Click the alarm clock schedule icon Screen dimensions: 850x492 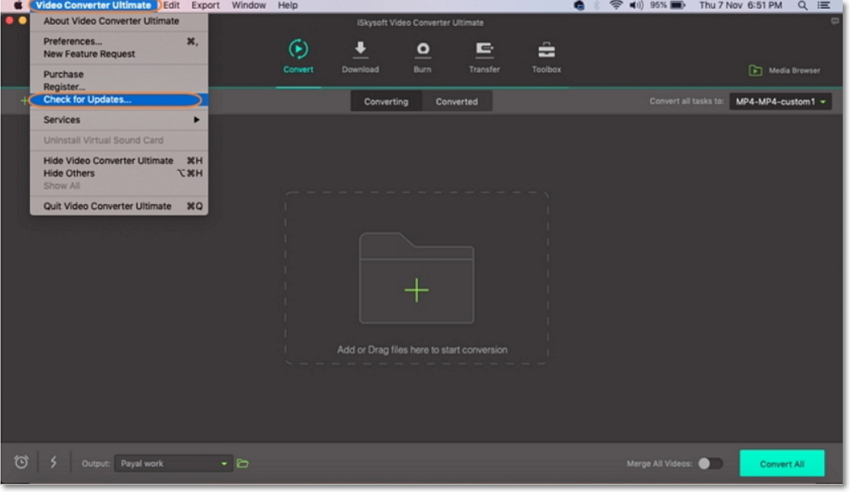21,462
